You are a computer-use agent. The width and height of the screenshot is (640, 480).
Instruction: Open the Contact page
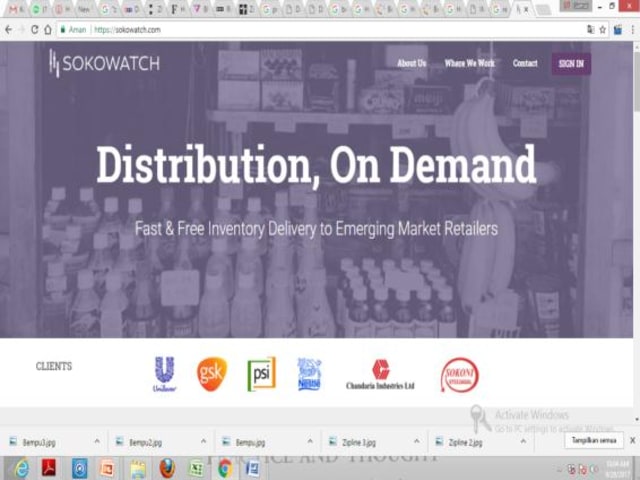pos(525,63)
